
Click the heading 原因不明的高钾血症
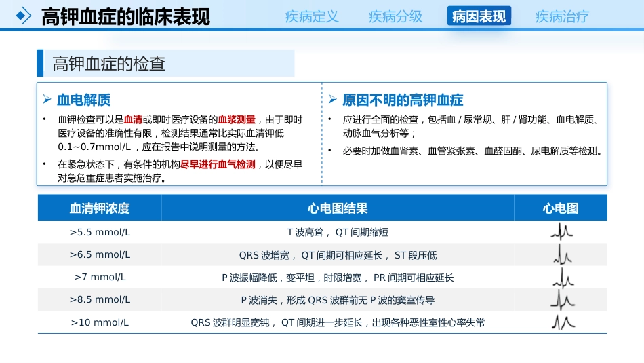pos(403,100)
